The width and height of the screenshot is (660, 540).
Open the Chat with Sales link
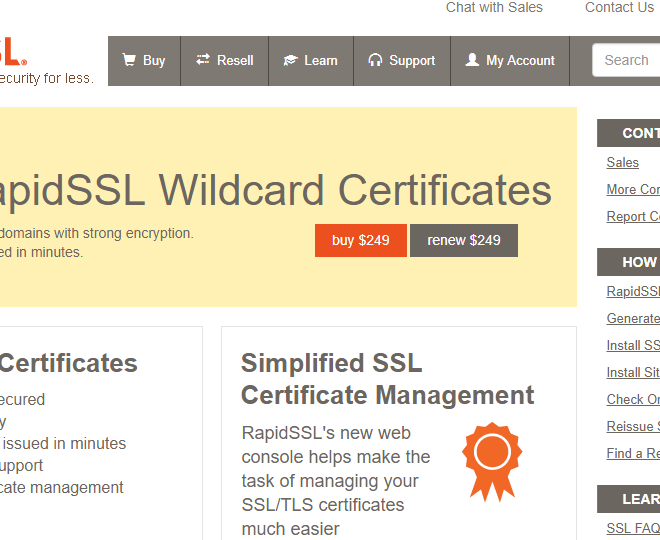pyautogui.click(x=494, y=7)
